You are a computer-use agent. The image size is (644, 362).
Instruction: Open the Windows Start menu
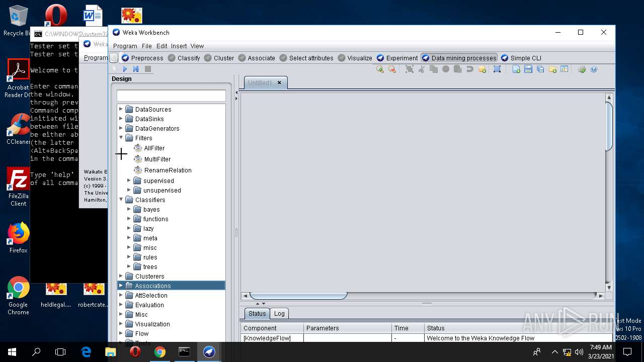(x=12, y=352)
